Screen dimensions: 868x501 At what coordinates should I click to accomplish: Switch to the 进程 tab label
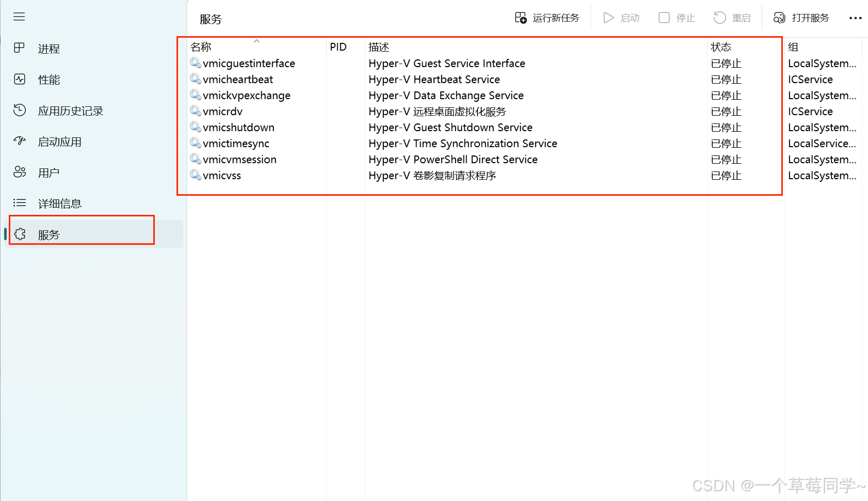click(49, 49)
